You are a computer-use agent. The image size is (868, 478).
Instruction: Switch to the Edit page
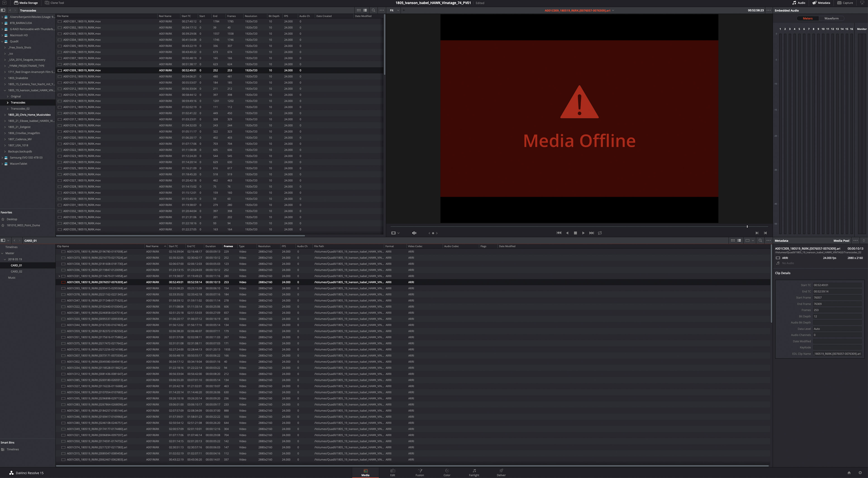[392, 473]
